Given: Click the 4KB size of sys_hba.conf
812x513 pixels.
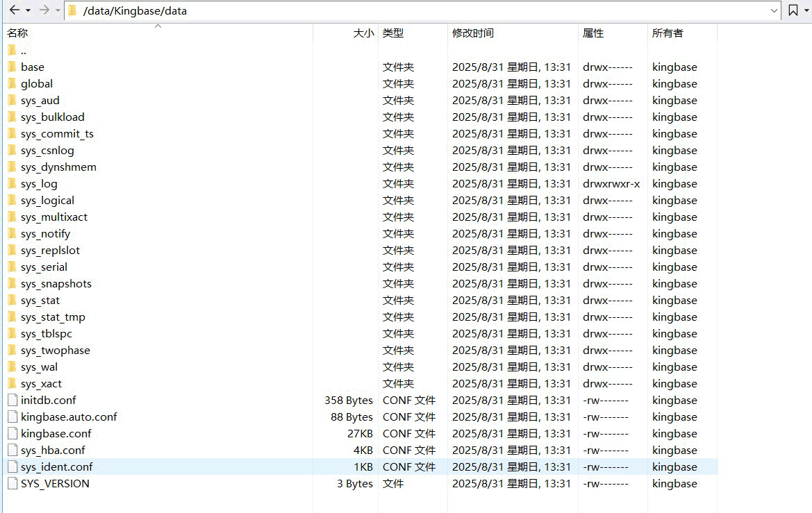Looking at the screenshot, I should (x=363, y=450).
